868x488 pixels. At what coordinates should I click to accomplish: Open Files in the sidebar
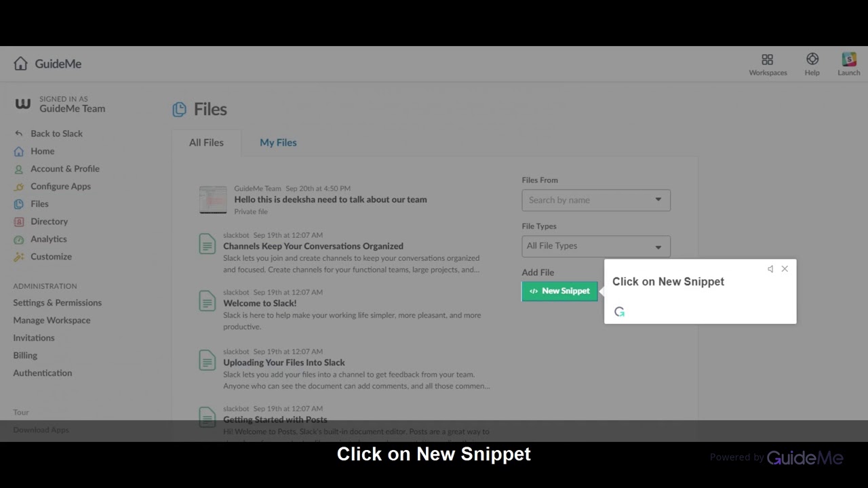[x=39, y=204]
